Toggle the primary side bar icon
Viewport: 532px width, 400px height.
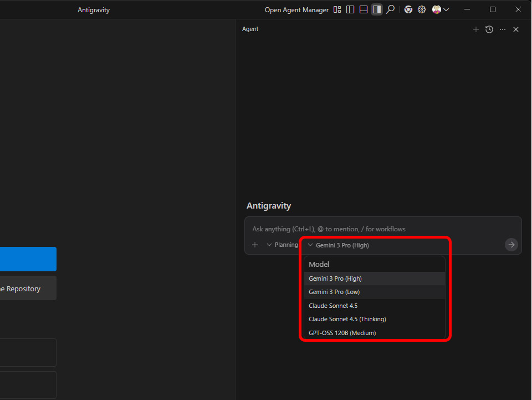pos(350,9)
